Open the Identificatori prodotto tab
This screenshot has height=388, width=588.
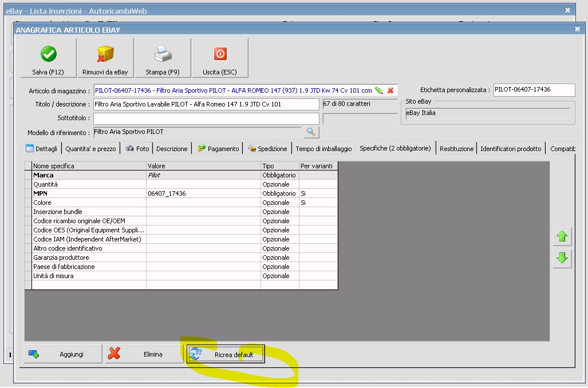510,149
